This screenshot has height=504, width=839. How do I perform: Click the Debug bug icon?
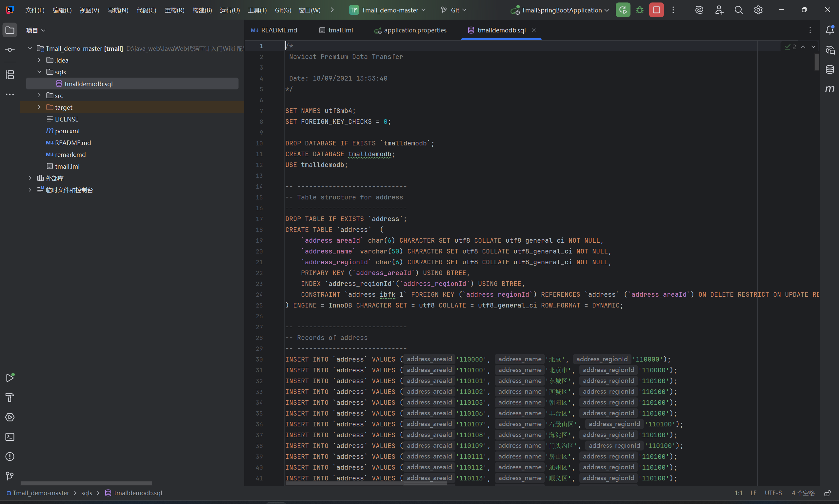click(640, 10)
